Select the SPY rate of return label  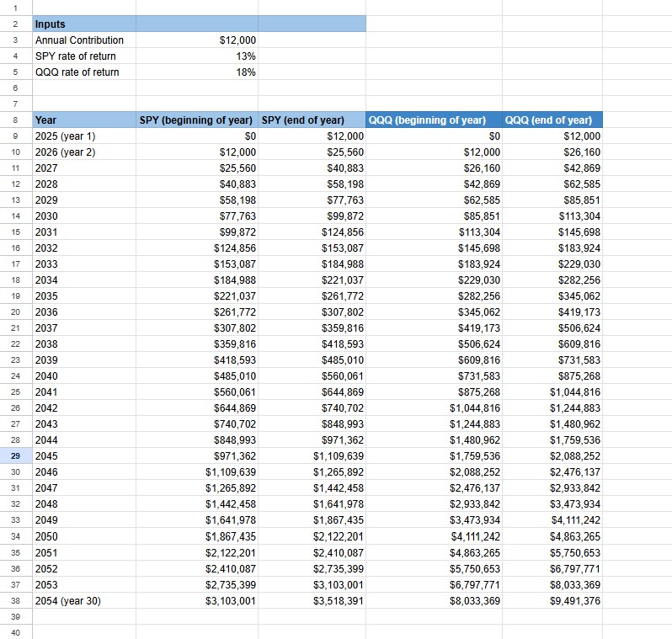[x=83, y=56]
